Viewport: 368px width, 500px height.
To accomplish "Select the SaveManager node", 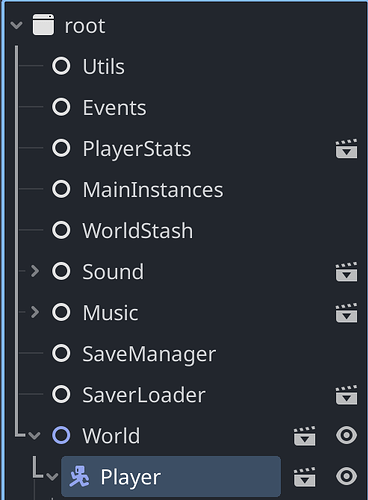I will pyautogui.click(x=149, y=353).
